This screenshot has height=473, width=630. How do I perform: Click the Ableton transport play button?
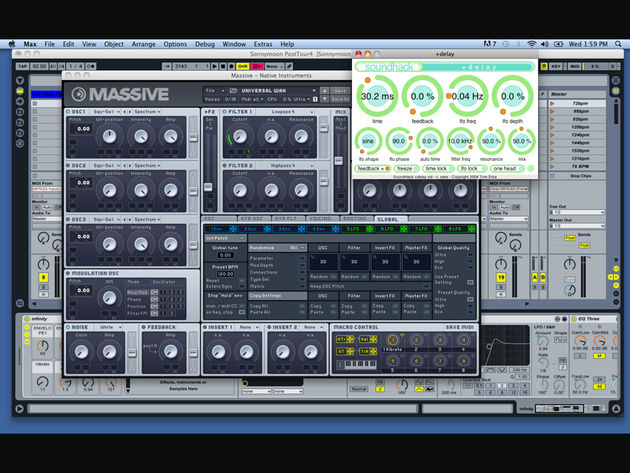click(215, 66)
